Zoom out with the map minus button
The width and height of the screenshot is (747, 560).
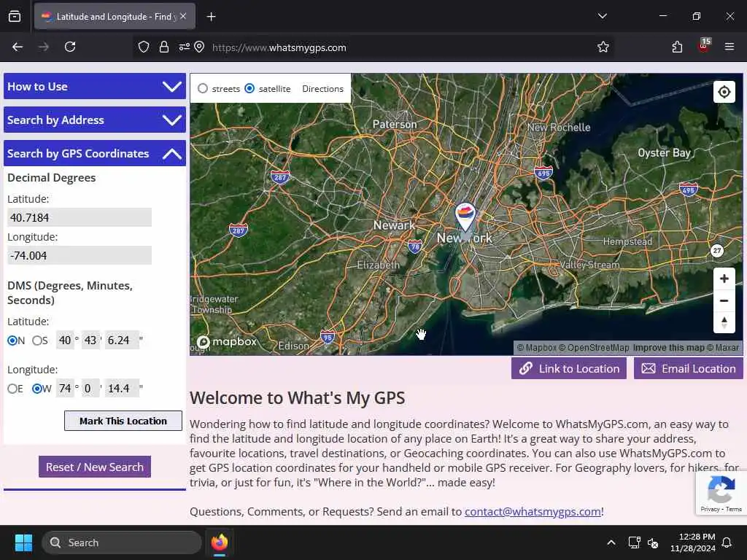[x=724, y=300]
